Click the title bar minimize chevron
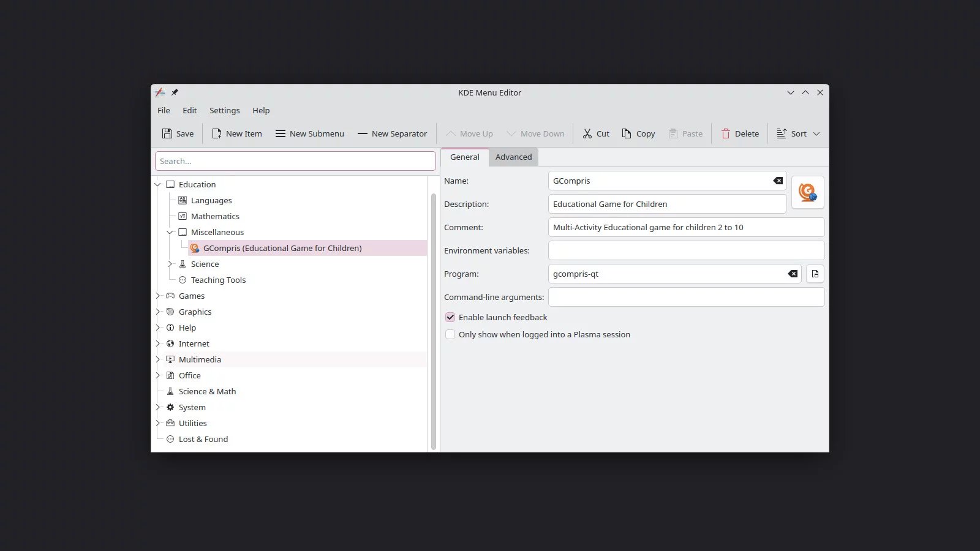The image size is (980, 551). [790, 92]
